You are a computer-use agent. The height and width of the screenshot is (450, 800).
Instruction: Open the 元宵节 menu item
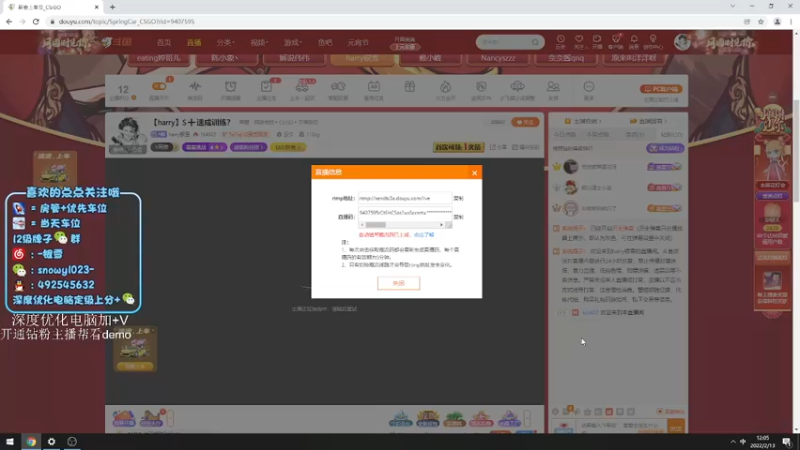(x=358, y=42)
